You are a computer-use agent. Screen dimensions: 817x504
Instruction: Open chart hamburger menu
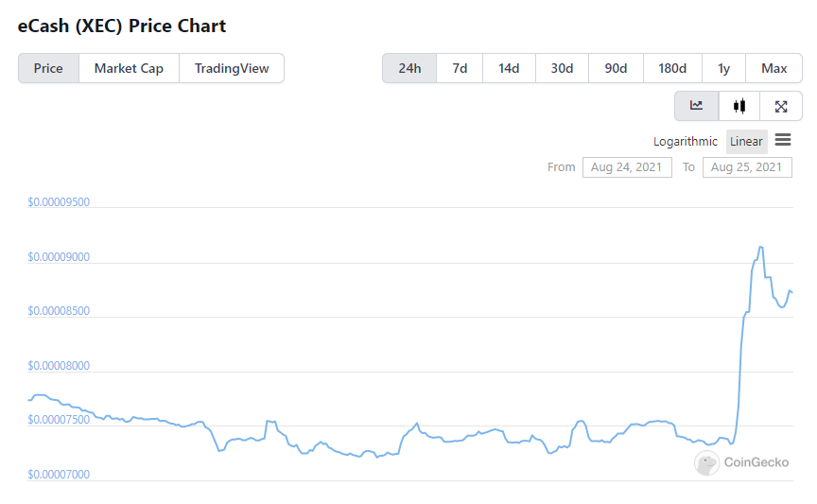click(x=783, y=140)
